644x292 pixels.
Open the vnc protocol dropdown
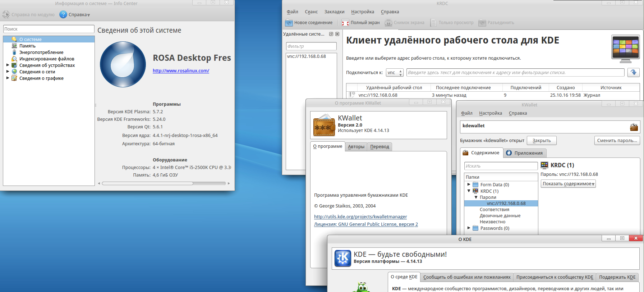(x=395, y=73)
